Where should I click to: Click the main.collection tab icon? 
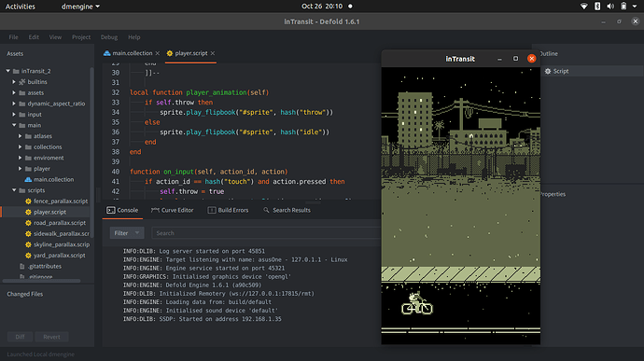[106, 53]
